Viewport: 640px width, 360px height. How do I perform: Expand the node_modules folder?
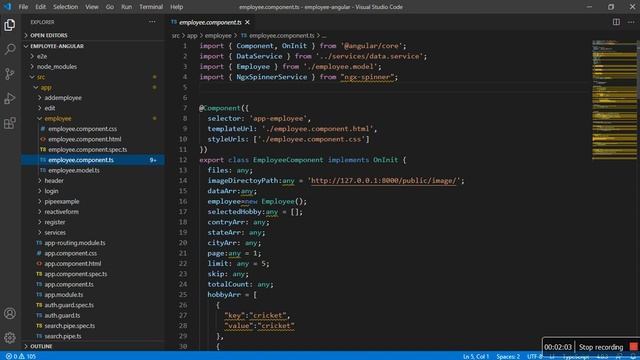pyautogui.click(x=93, y=67)
